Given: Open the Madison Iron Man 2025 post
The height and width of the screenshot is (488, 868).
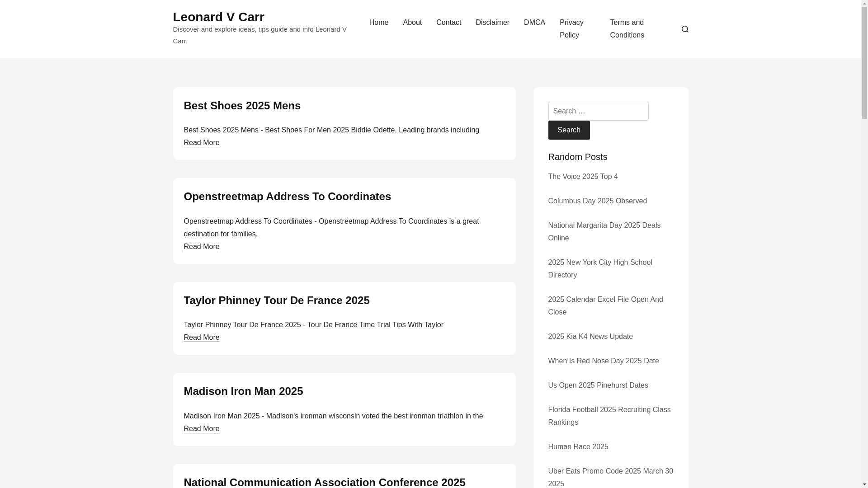Looking at the screenshot, I should click(x=243, y=391).
